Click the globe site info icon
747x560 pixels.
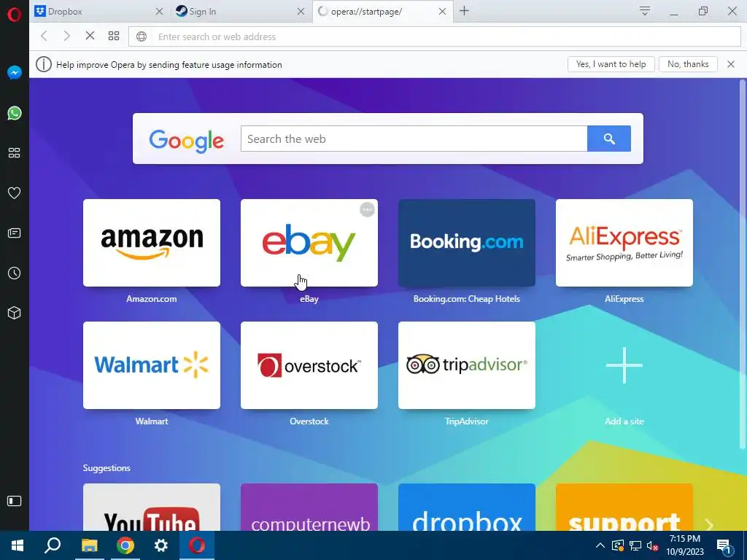click(x=141, y=36)
